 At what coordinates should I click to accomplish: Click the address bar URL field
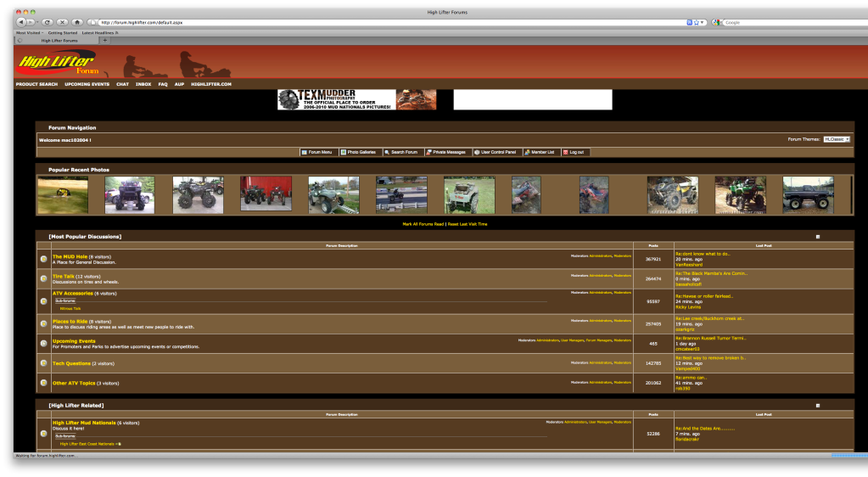coord(390,23)
